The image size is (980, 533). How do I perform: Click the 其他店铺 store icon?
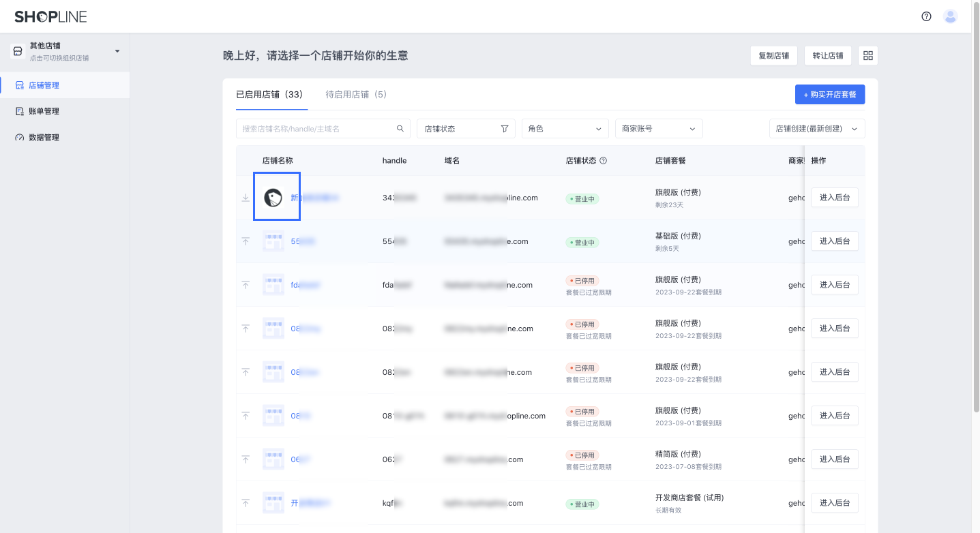(x=18, y=51)
